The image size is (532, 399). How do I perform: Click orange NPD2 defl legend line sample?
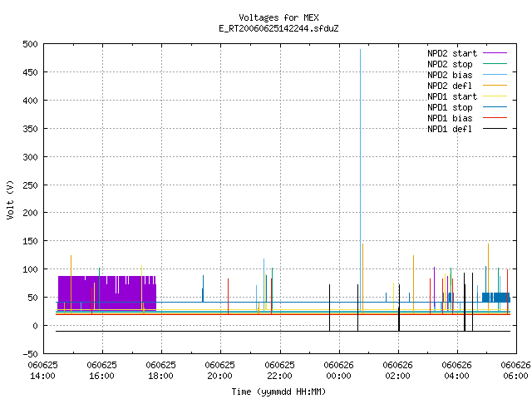[x=495, y=85]
